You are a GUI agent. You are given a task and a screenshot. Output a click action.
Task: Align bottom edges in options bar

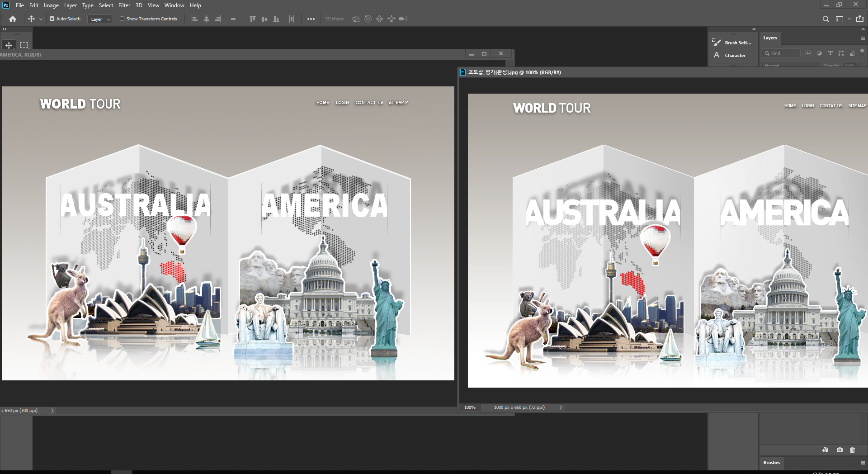(x=276, y=19)
